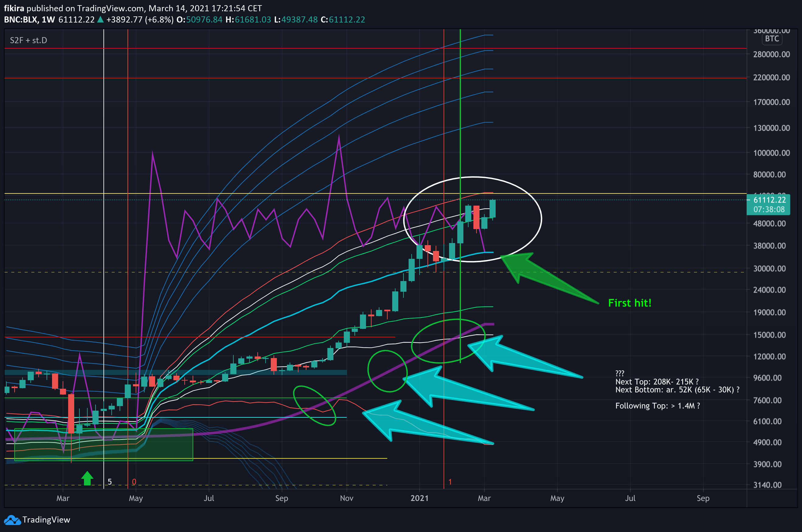Select the S2F + st.D indicator label
This screenshot has height=532, width=802.
[x=29, y=40]
